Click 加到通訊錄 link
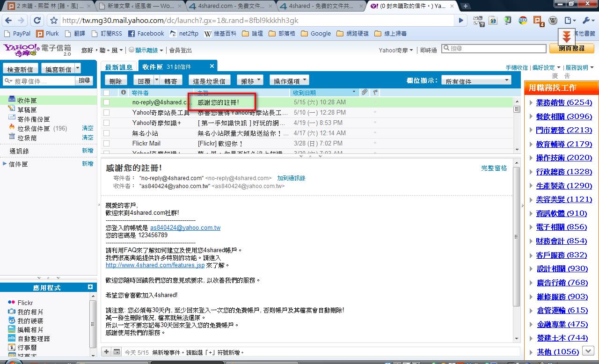Viewport: 599px width, 364px height. tap(291, 178)
